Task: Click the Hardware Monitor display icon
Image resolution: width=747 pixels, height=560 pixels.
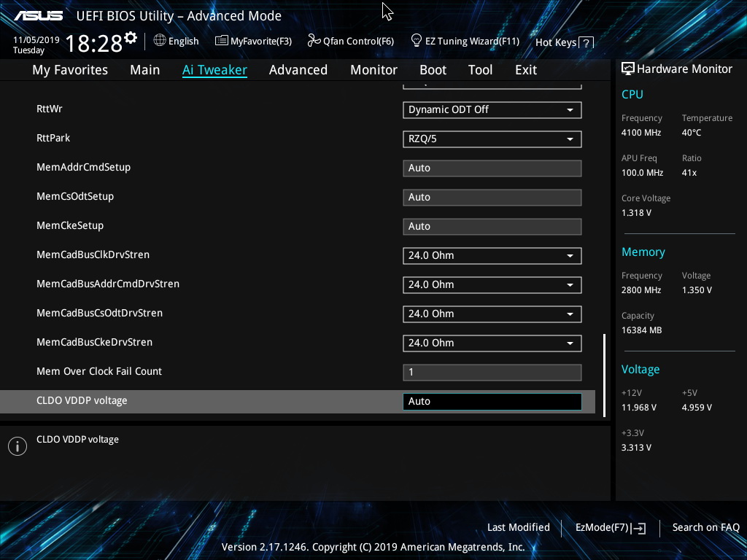Action: [628, 69]
